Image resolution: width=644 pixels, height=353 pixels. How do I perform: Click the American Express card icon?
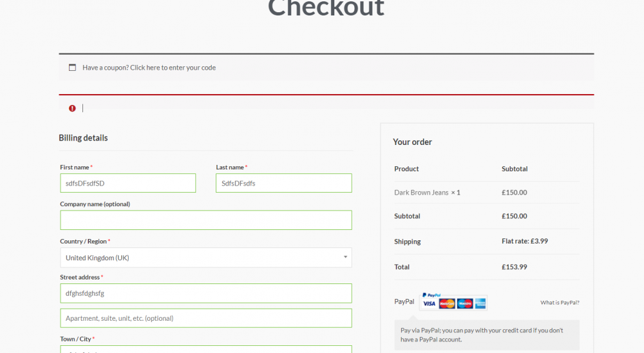click(x=480, y=303)
